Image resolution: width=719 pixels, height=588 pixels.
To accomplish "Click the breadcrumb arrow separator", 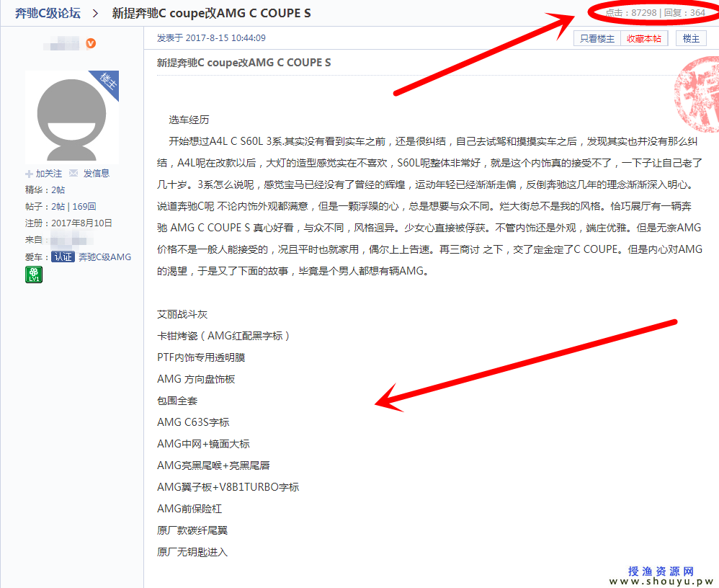I will click(95, 13).
